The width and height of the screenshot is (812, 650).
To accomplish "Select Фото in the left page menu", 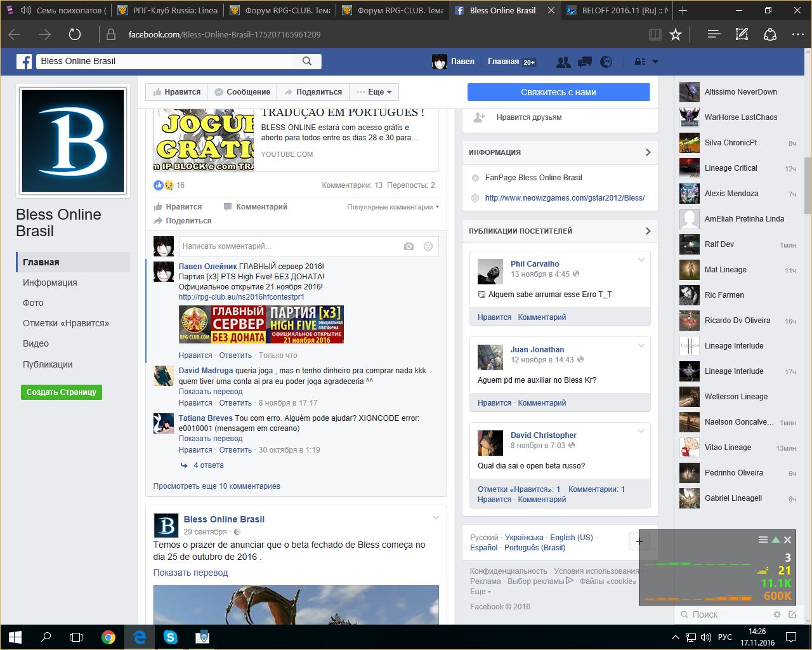I will pos(33,303).
